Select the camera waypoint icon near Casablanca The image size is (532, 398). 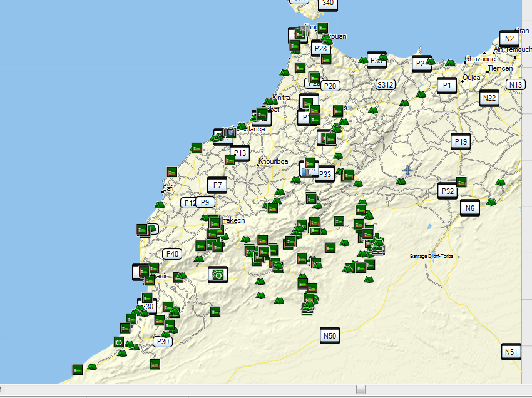[229, 132]
